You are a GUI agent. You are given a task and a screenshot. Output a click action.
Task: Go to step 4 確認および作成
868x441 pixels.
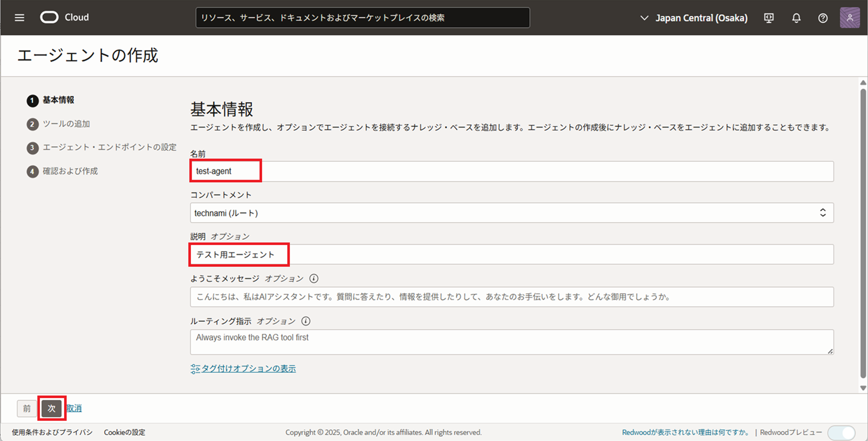[62, 171]
